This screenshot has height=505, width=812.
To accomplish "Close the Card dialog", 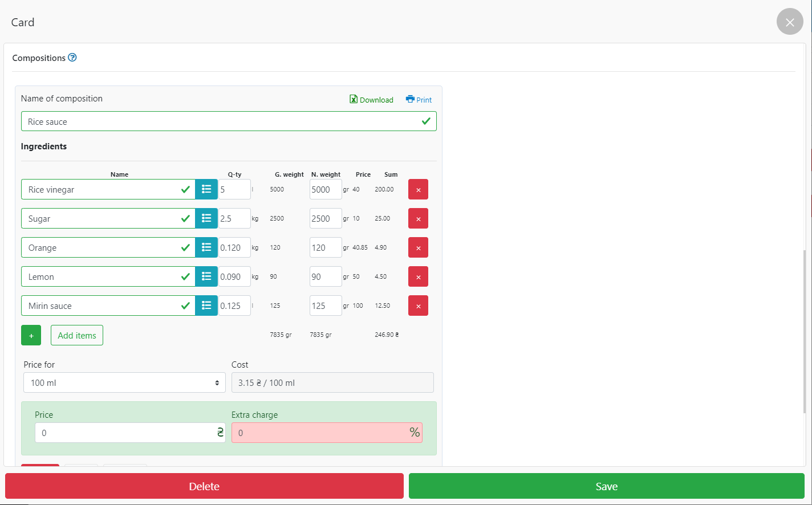I will (789, 22).
